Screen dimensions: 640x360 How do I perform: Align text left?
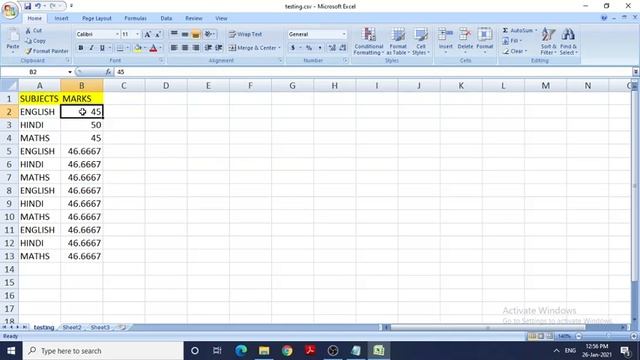(174, 48)
